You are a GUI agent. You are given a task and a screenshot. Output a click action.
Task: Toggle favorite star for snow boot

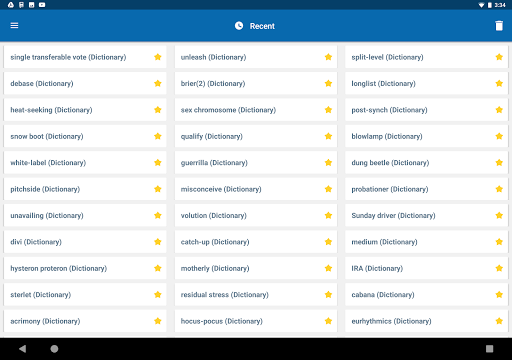pyautogui.click(x=158, y=136)
